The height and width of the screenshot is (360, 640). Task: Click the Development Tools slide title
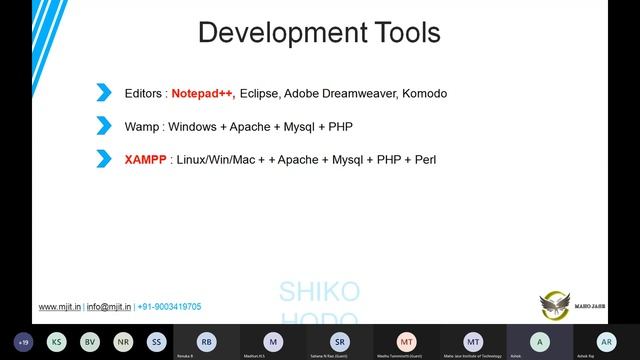click(x=319, y=33)
